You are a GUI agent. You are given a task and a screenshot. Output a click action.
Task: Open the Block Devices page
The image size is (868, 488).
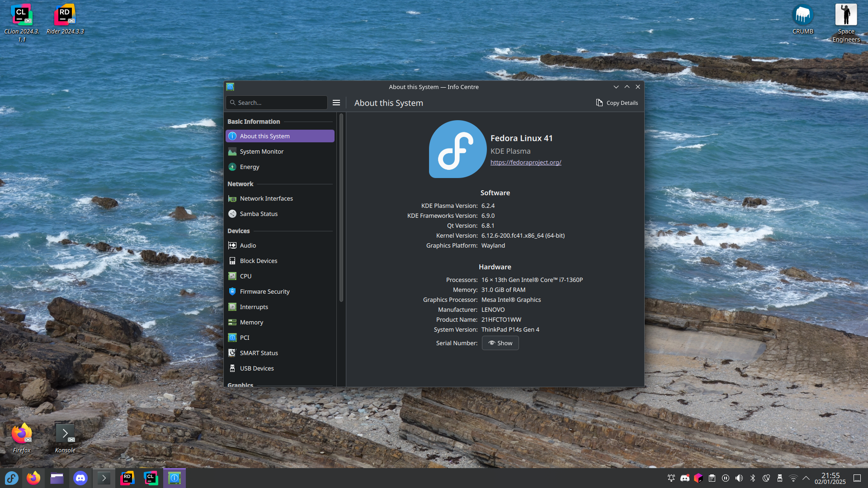258,261
